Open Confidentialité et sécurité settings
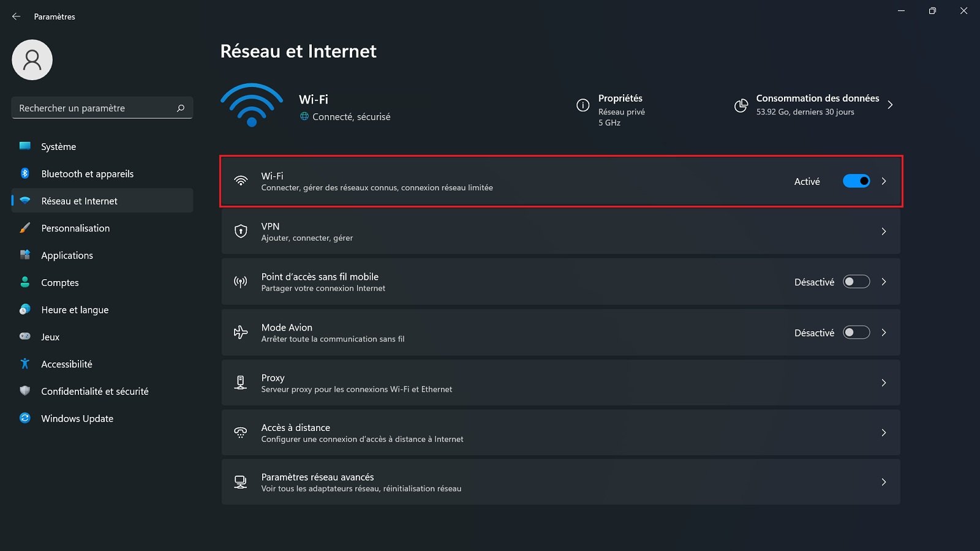This screenshot has width=980, height=551. point(95,391)
